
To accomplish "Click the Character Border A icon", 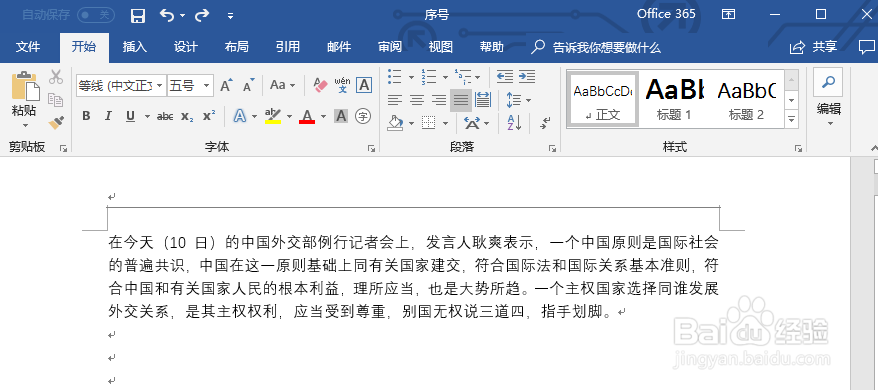I will (x=365, y=85).
